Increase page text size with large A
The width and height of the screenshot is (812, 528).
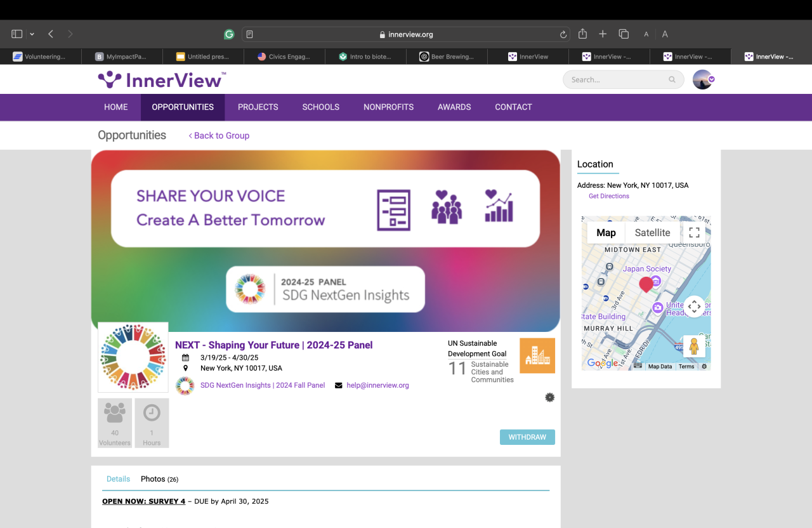coord(665,34)
